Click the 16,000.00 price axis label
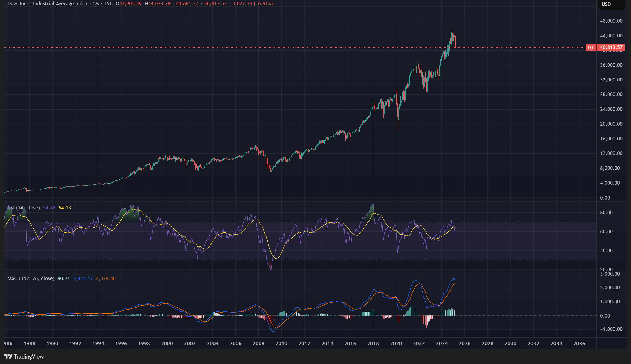Viewport: 631px width, 364px height. click(x=611, y=139)
